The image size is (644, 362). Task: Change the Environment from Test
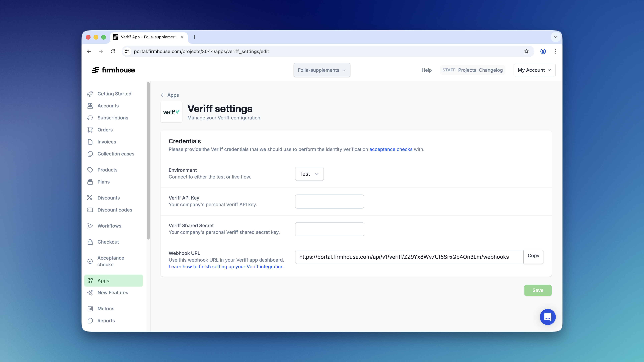pyautogui.click(x=309, y=174)
